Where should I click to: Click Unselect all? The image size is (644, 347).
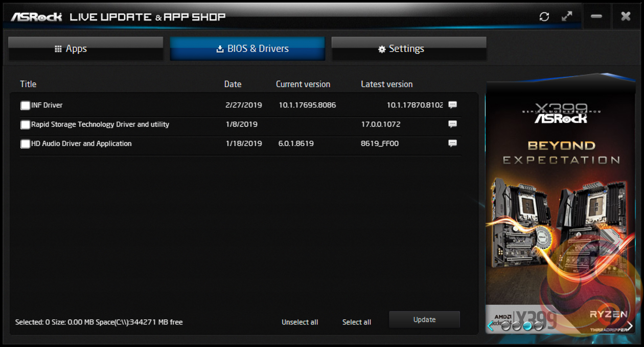click(x=300, y=322)
